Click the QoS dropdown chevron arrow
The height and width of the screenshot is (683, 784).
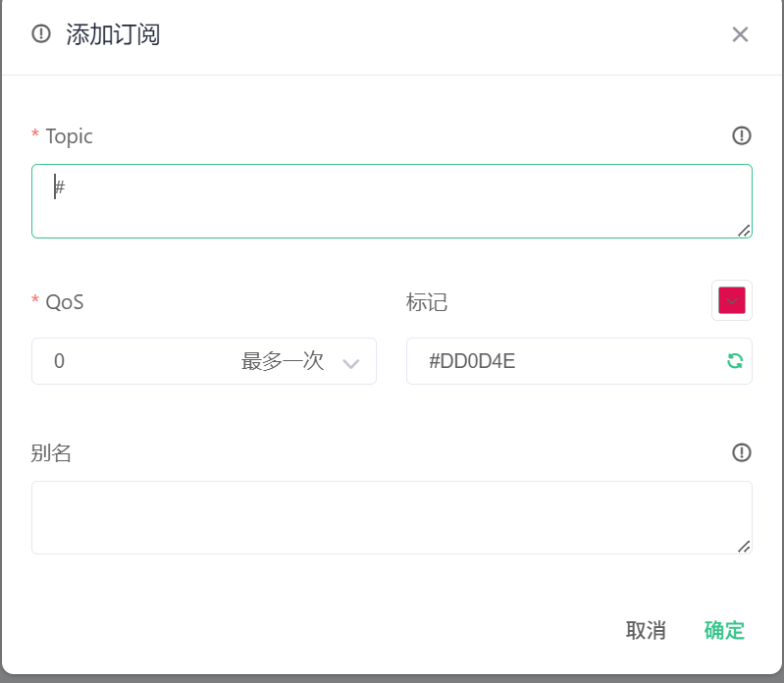point(350,363)
